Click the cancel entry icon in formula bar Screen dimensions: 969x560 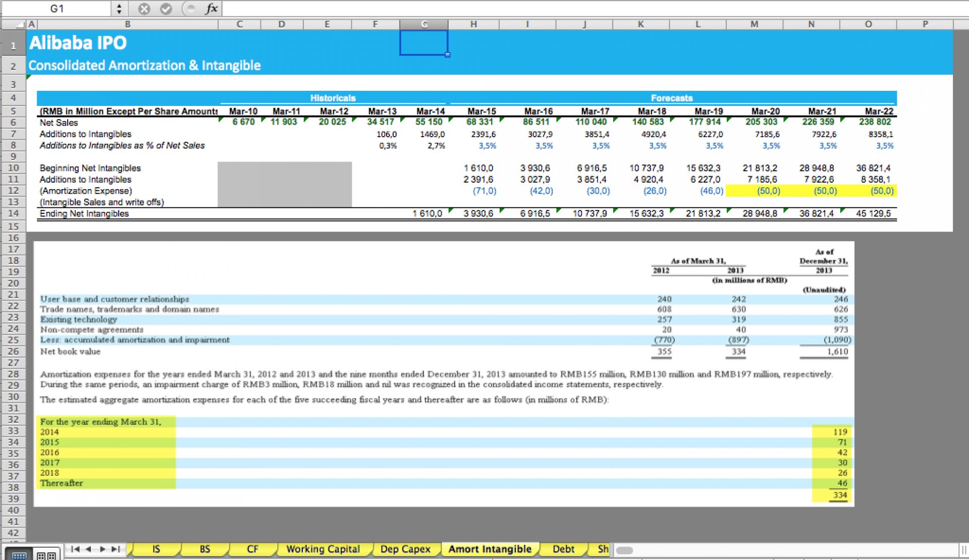pyautogui.click(x=144, y=9)
